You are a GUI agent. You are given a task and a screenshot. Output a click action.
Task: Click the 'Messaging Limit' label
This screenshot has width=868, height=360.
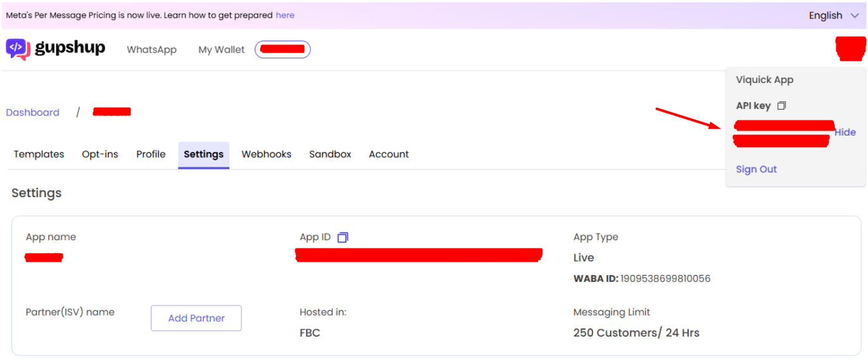(x=611, y=312)
